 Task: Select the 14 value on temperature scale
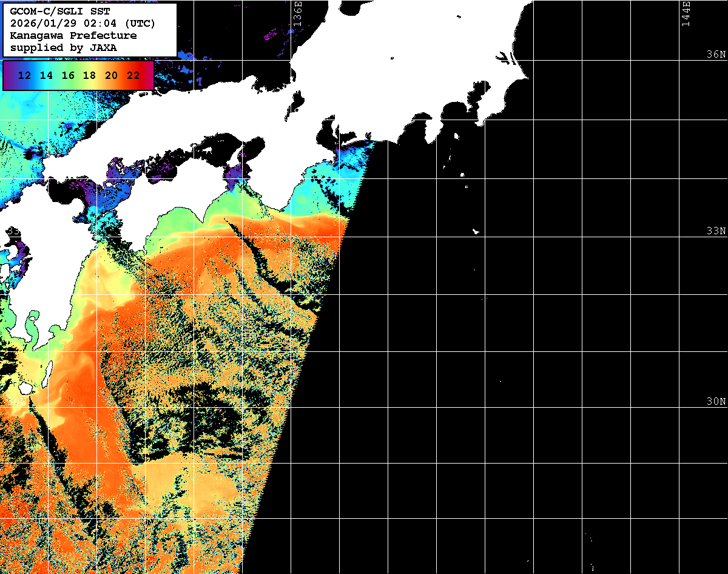point(46,76)
